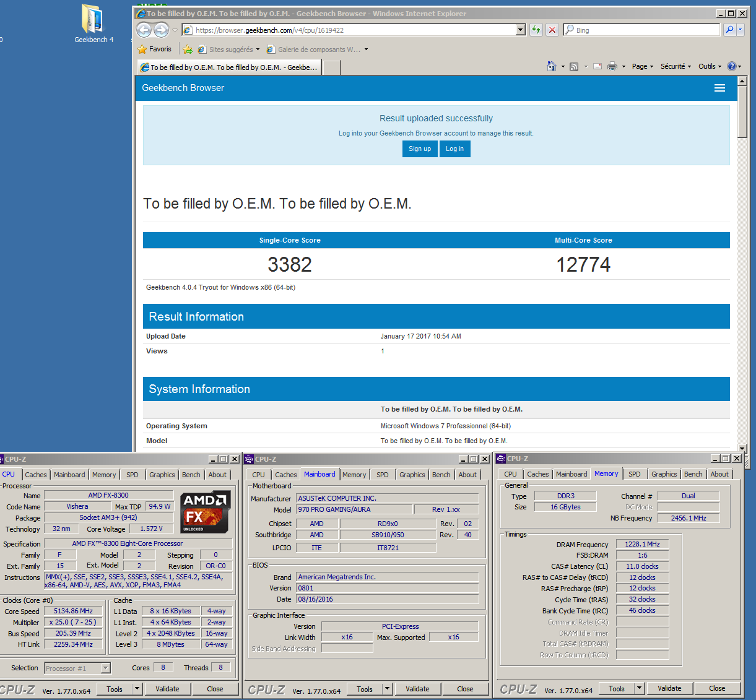
Task: Switch to Caches tab in CPU window
Action: point(36,475)
